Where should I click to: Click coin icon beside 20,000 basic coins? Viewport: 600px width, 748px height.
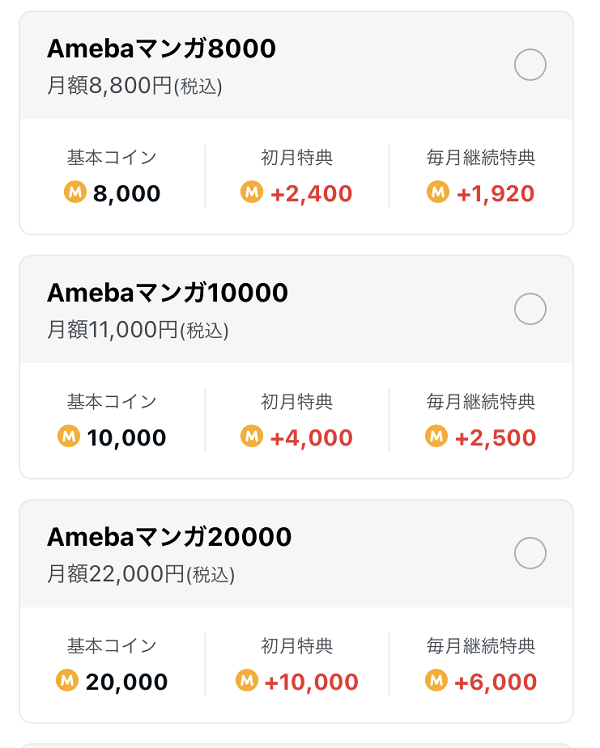67,680
